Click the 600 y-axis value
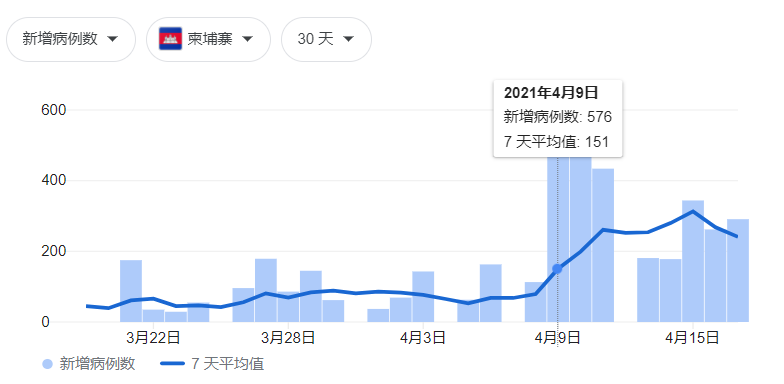 (53, 110)
